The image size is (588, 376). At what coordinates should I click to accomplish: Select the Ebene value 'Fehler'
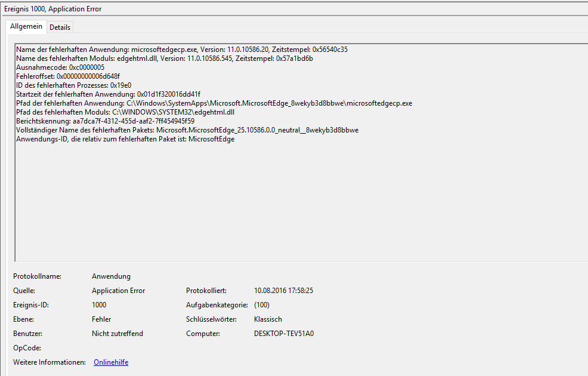(x=101, y=319)
